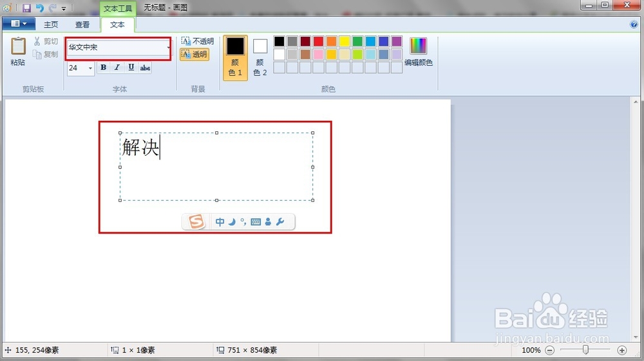Screen dimensions: 644x361
Task: Select 颜色 1 foreground color button
Action: (x=235, y=57)
